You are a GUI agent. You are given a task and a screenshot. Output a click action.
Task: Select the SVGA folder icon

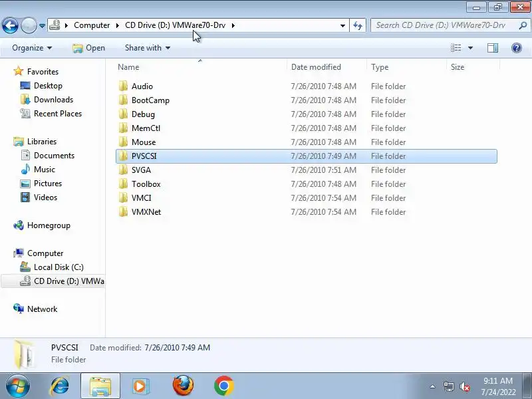pyautogui.click(x=124, y=170)
